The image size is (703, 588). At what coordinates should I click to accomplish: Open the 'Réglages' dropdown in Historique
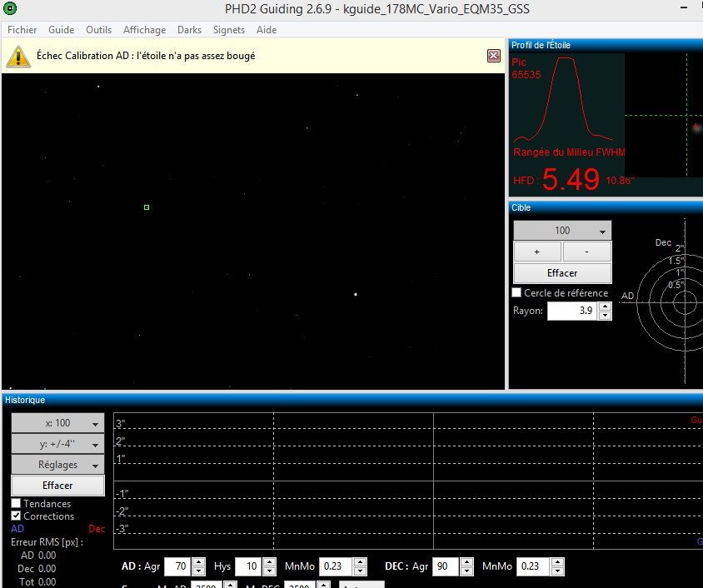57,465
